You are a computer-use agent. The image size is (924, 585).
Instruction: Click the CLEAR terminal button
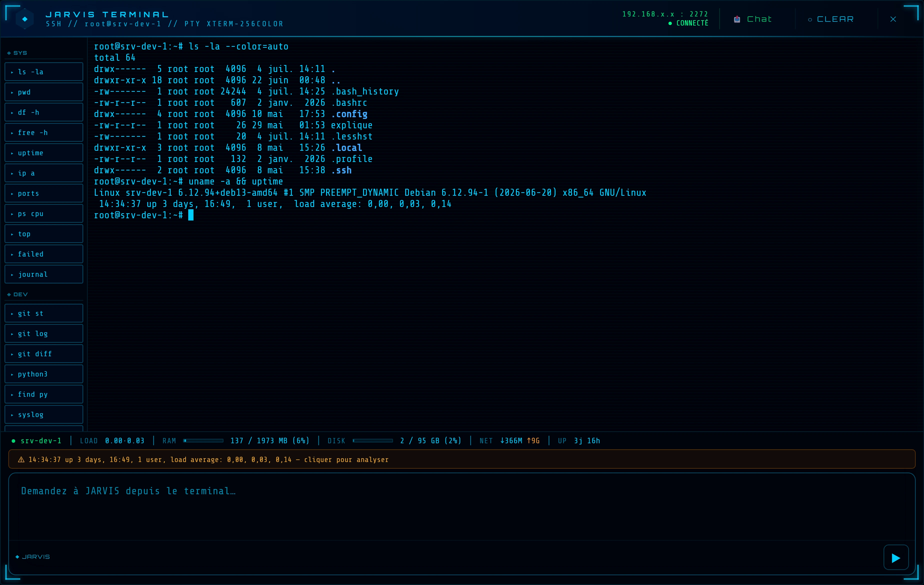(x=831, y=19)
